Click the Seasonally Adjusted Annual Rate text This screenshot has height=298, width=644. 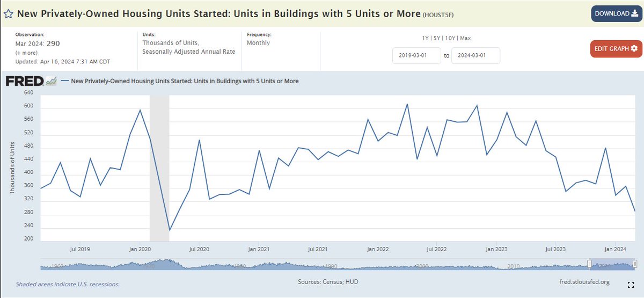[x=189, y=52]
